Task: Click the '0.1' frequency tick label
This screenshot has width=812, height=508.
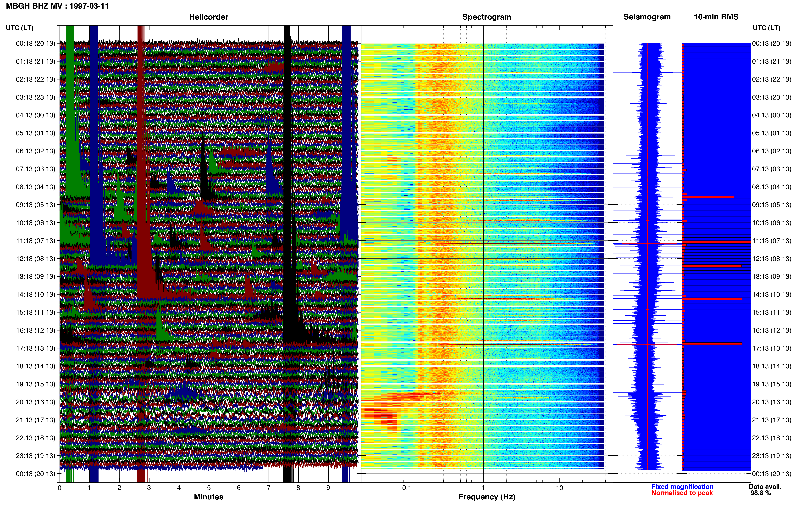Action: pyautogui.click(x=407, y=487)
